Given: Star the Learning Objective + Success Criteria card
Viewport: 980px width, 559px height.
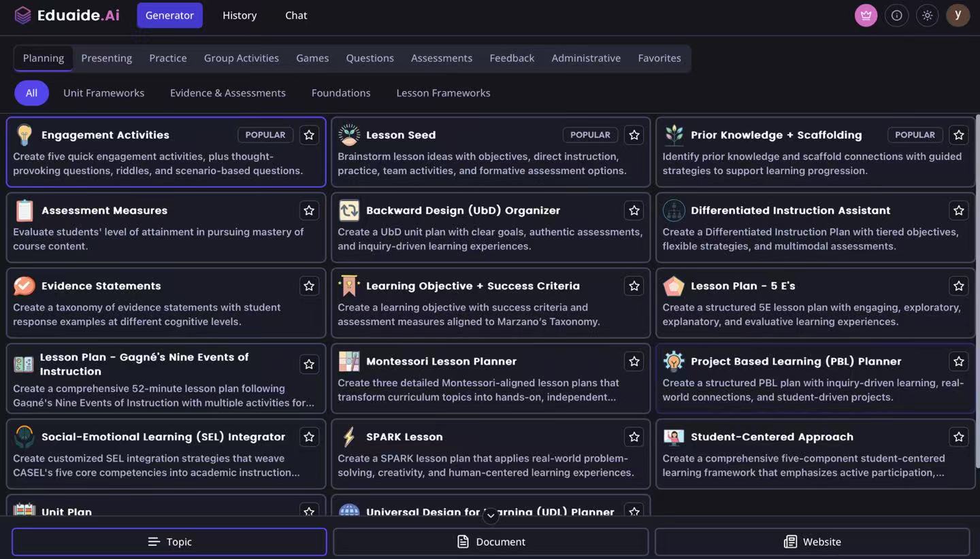Looking at the screenshot, I should [634, 286].
